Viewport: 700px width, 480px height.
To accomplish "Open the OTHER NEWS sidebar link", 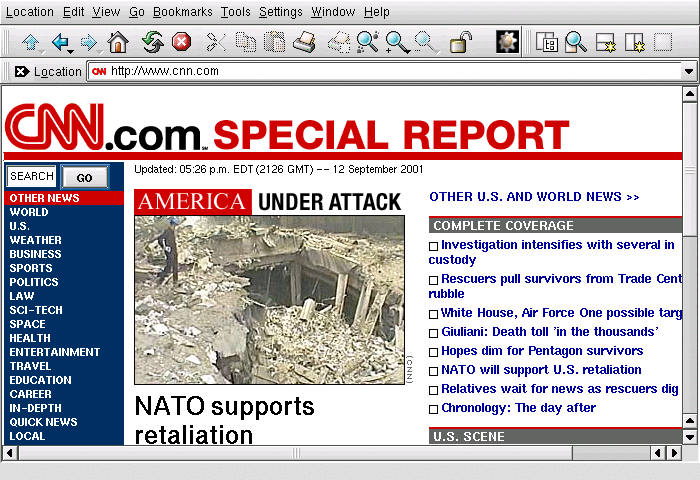I will pos(44,198).
